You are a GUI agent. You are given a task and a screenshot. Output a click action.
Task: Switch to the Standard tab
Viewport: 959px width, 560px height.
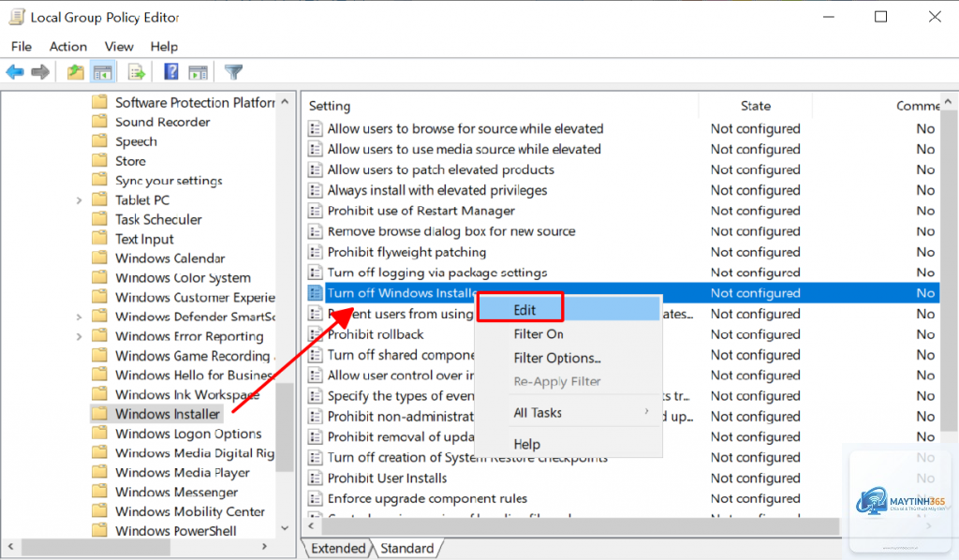click(407, 549)
